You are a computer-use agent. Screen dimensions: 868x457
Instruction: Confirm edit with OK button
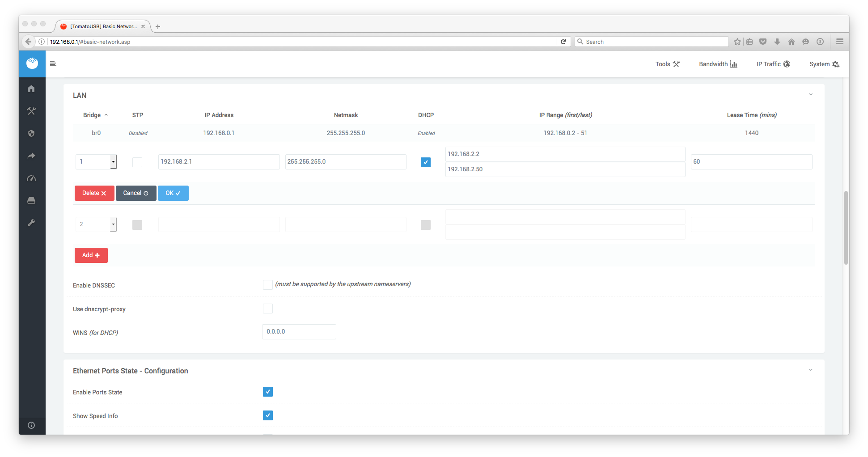coord(173,193)
